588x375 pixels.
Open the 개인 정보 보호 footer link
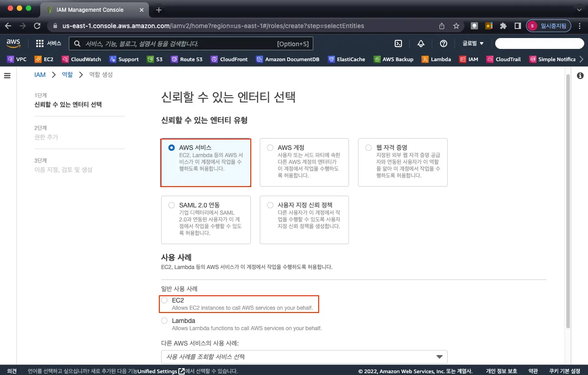tap(501, 371)
